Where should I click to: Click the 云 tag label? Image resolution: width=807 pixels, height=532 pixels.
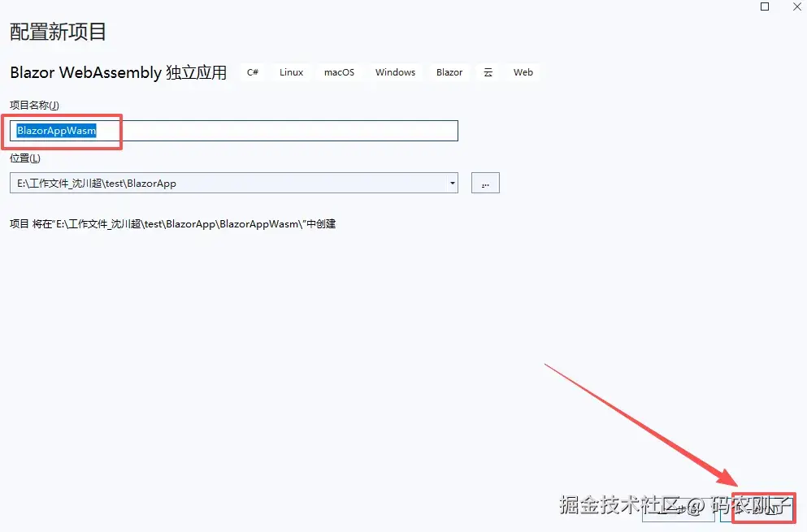pos(488,72)
